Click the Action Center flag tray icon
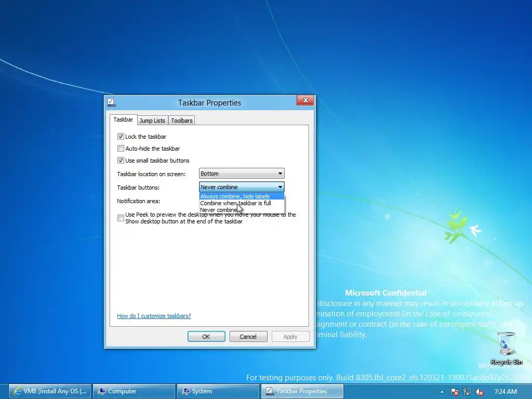 [454, 392]
